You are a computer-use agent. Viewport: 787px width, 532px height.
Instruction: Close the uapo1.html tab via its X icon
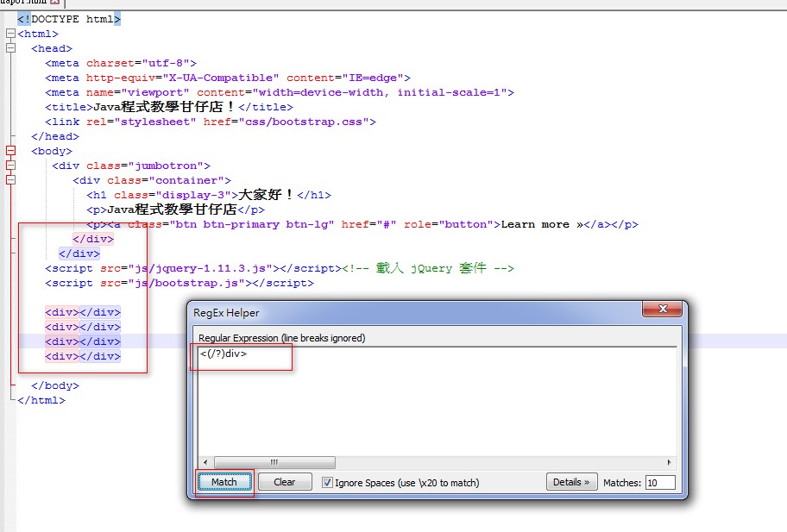[x=54, y=3]
